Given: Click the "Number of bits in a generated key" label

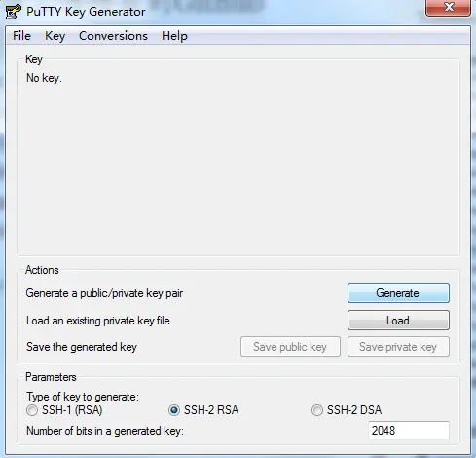Looking at the screenshot, I should (x=105, y=431).
